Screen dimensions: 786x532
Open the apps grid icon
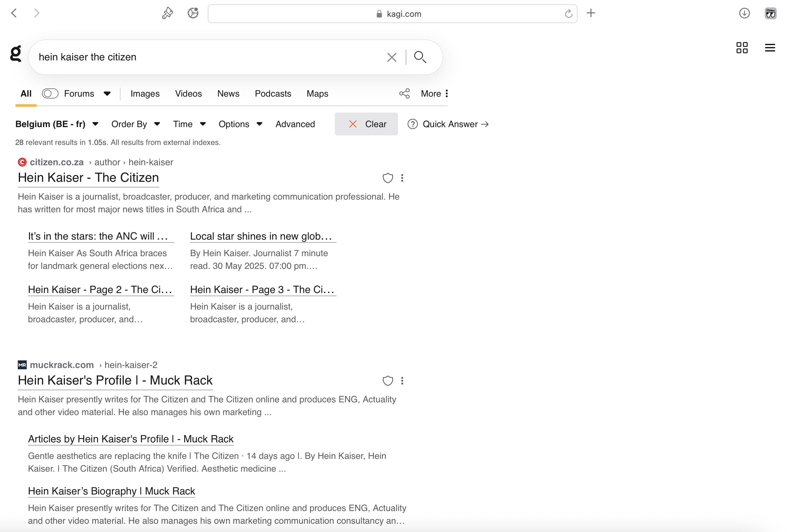(742, 48)
